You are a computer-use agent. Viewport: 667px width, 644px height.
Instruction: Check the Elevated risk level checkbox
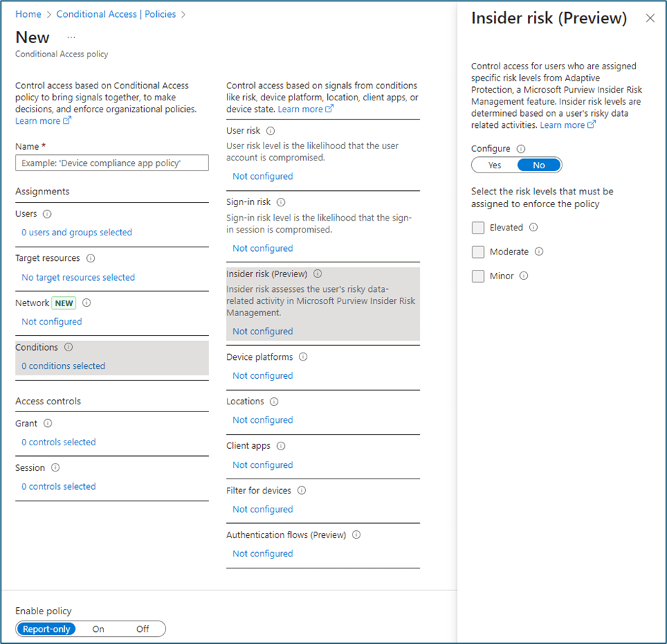pos(478,228)
